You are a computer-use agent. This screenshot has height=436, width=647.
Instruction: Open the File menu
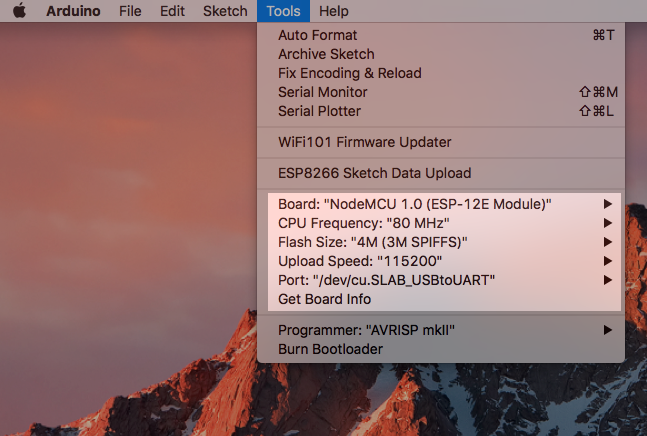point(130,11)
